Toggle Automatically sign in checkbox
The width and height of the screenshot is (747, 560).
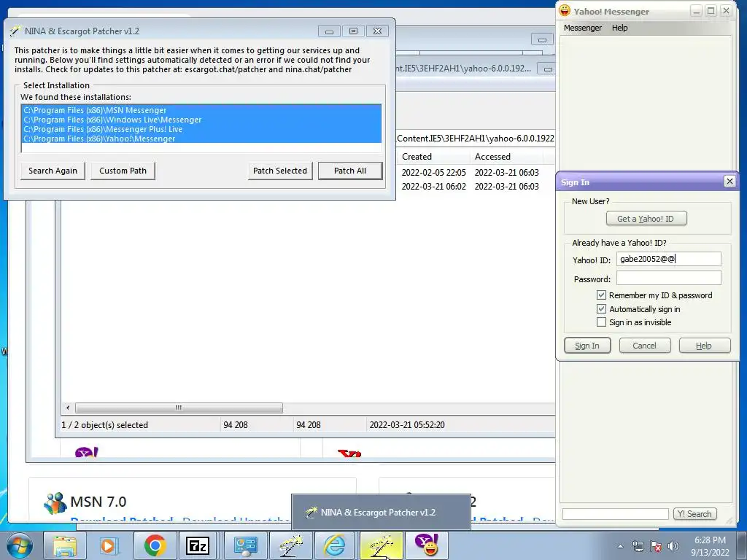(601, 309)
